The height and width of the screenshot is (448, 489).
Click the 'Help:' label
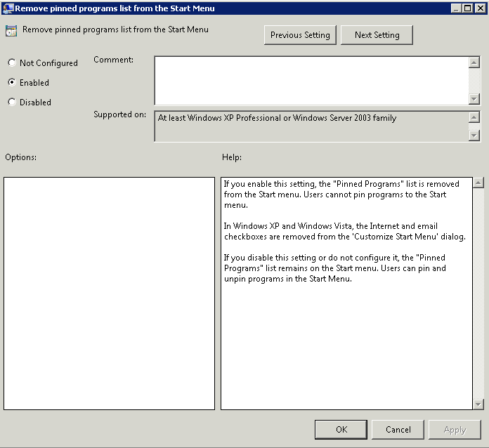pyautogui.click(x=232, y=157)
